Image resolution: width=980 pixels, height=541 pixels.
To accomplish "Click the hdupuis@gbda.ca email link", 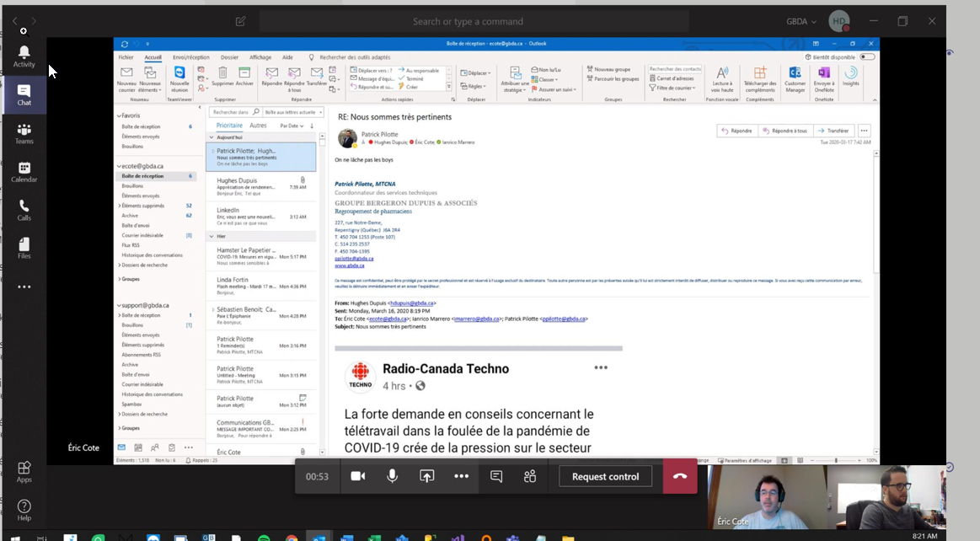I will (x=412, y=303).
